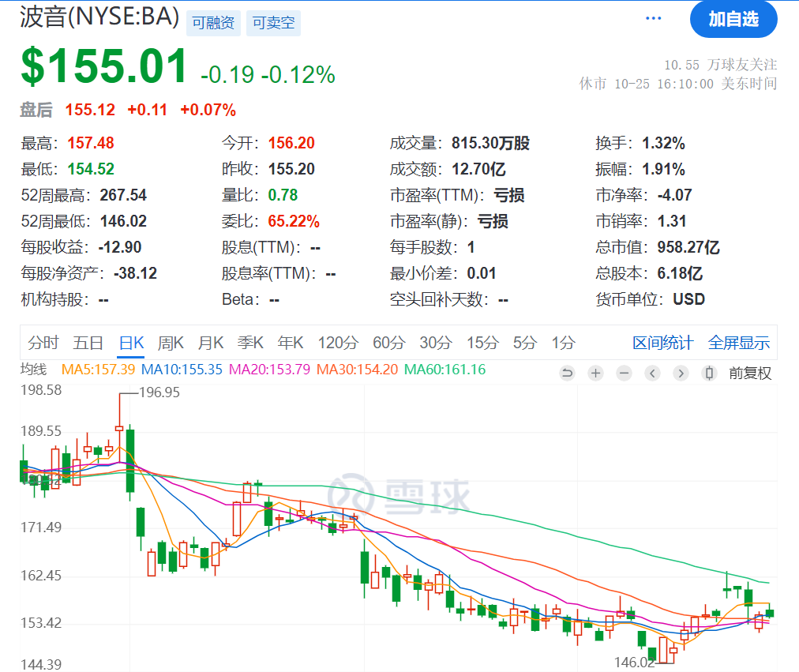This screenshot has height=672, width=799.
Task: Click the 总市值 value 958.27亿
Action: tap(688, 247)
